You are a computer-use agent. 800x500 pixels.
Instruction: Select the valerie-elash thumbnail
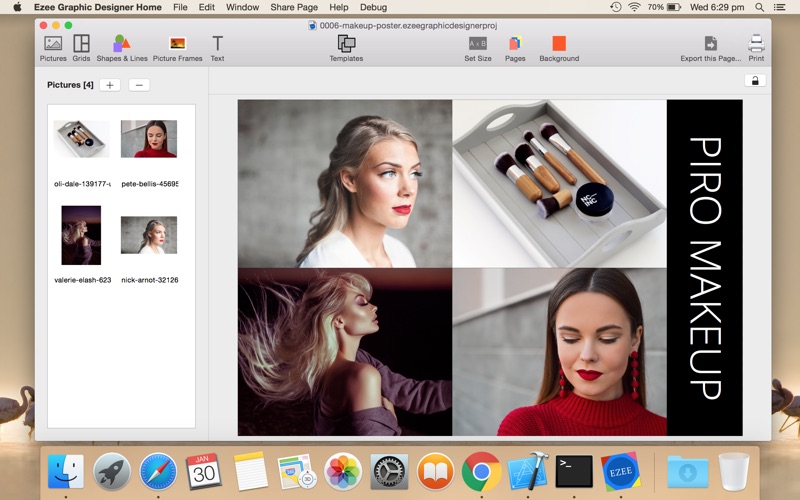click(x=81, y=235)
